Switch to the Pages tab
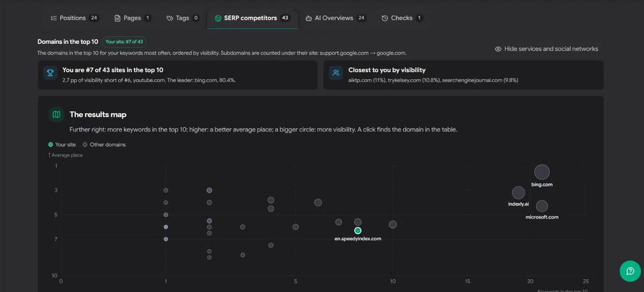644x292 pixels. pyautogui.click(x=132, y=18)
